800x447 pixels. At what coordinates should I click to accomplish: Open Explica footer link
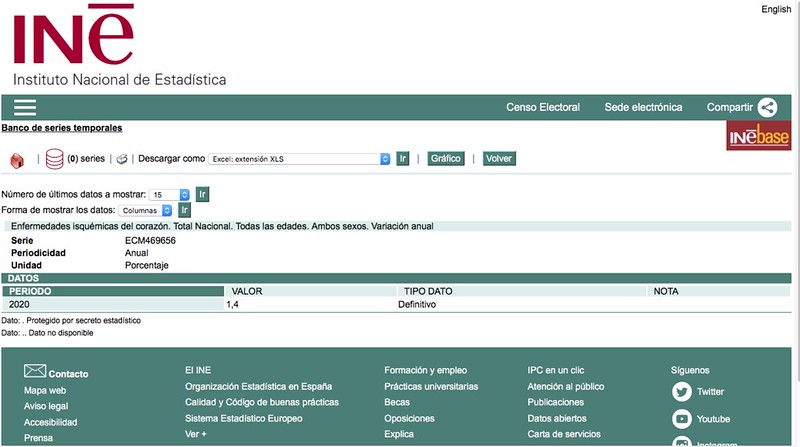coord(399,434)
